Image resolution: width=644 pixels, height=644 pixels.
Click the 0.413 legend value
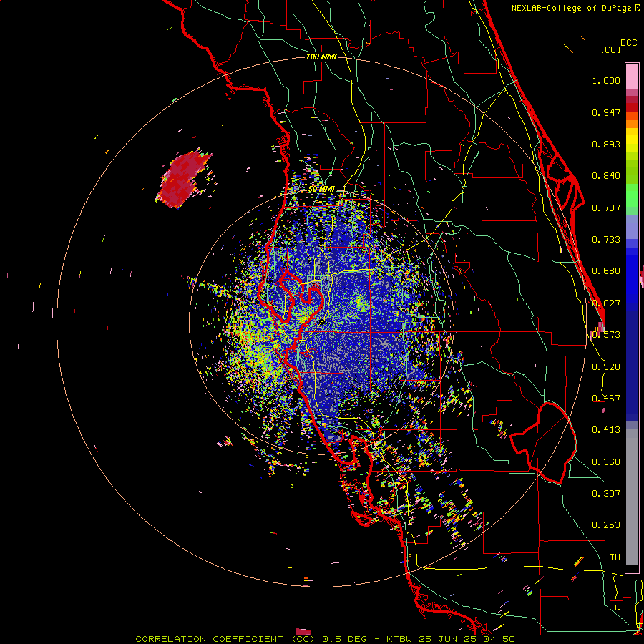(606, 430)
